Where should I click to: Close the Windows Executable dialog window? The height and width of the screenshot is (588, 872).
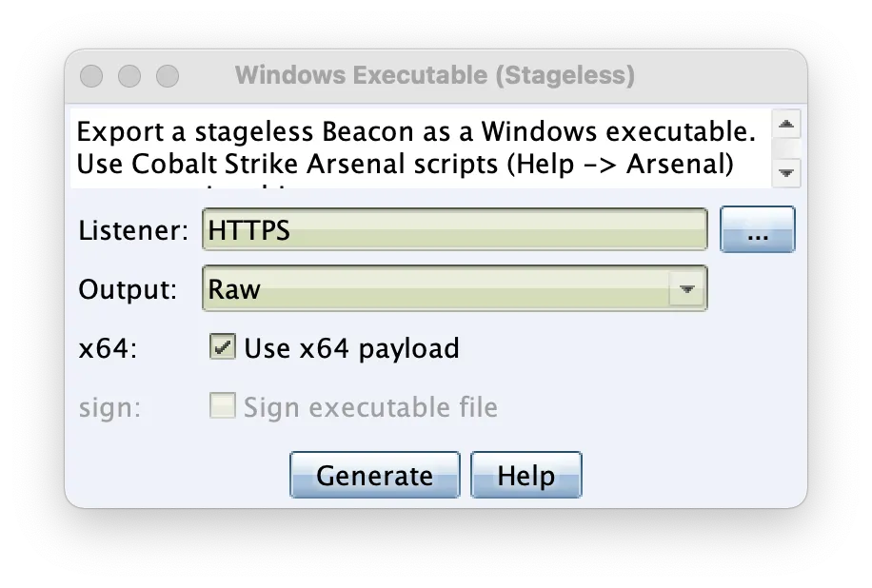pyautogui.click(x=91, y=75)
